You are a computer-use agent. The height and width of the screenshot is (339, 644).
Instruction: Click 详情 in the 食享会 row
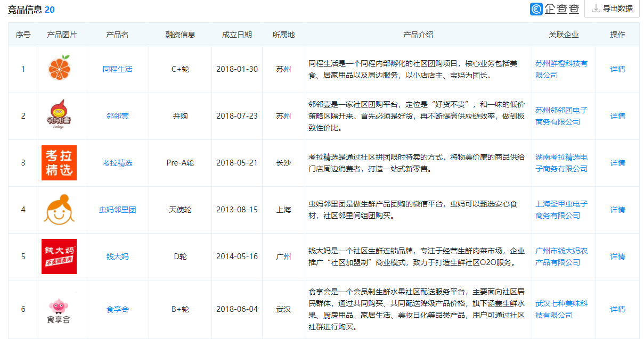(618, 309)
